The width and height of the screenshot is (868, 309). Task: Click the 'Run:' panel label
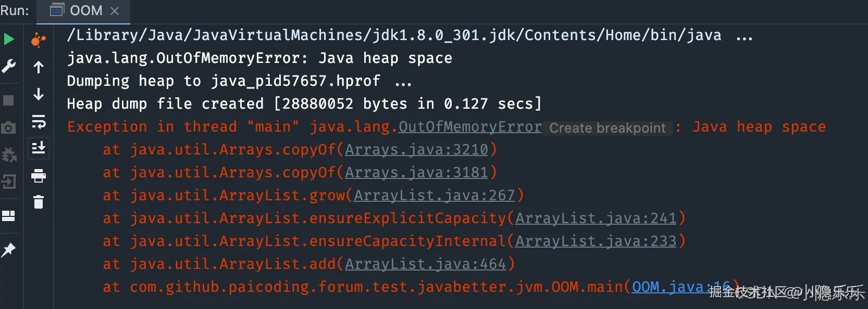coord(15,10)
